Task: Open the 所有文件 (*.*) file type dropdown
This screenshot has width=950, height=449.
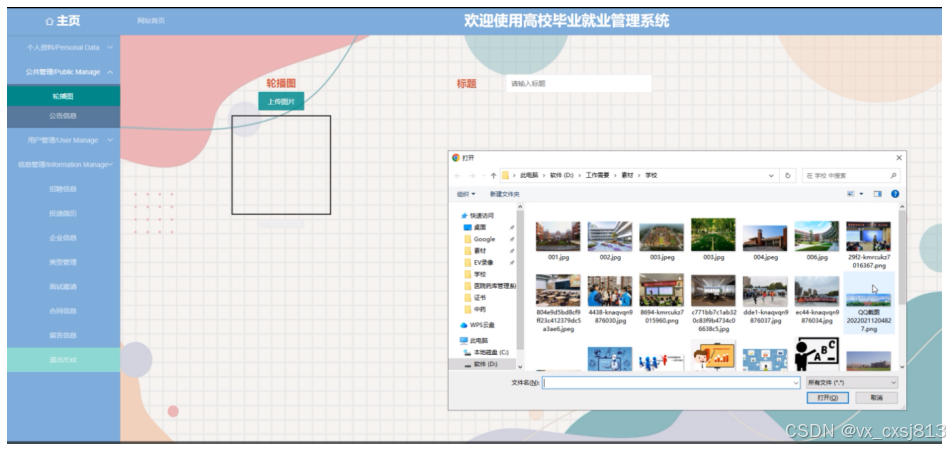Action: [x=851, y=383]
